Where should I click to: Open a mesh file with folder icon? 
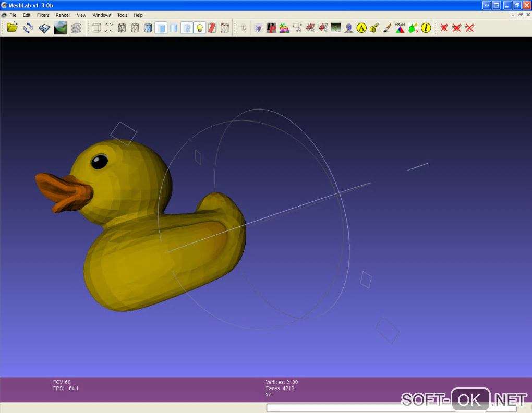click(12, 28)
